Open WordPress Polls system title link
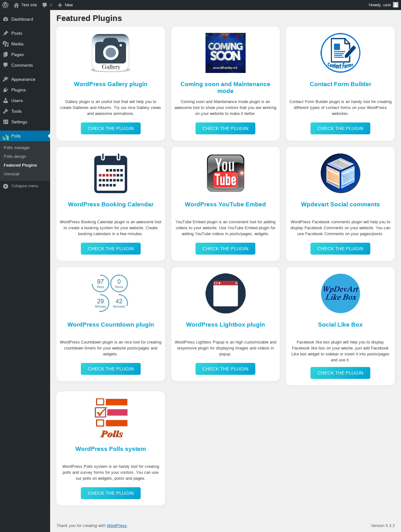Viewport: 401px width, 532px height. pyautogui.click(x=111, y=449)
